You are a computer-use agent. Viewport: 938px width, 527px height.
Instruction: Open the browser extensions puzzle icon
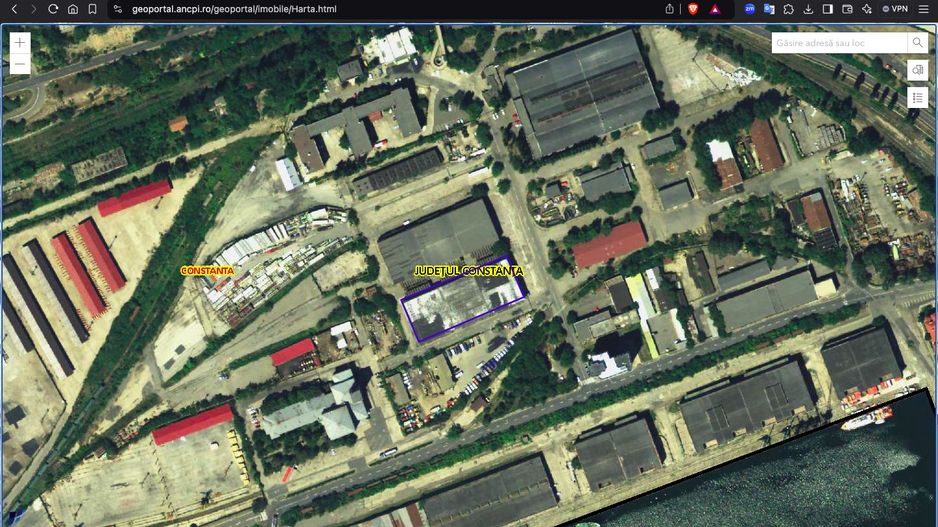coord(789,9)
